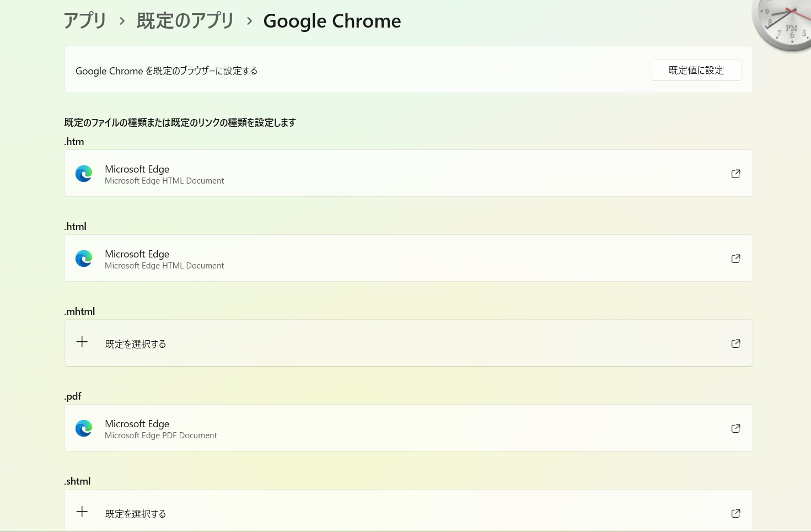Choose 既定を選択する for .shtml

[136, 514]
